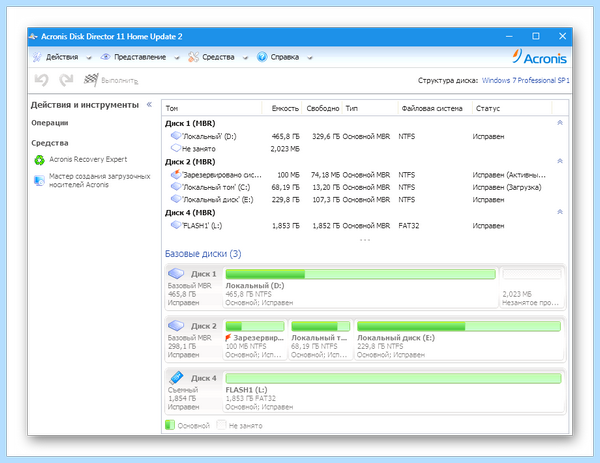
Task: Open Windows 7 Professional SP1 disk layout link
Action: [x=526, y=80]
